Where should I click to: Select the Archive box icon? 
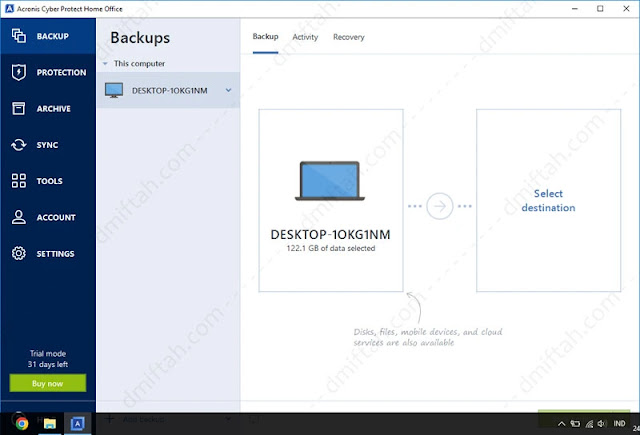coord(19,109)
